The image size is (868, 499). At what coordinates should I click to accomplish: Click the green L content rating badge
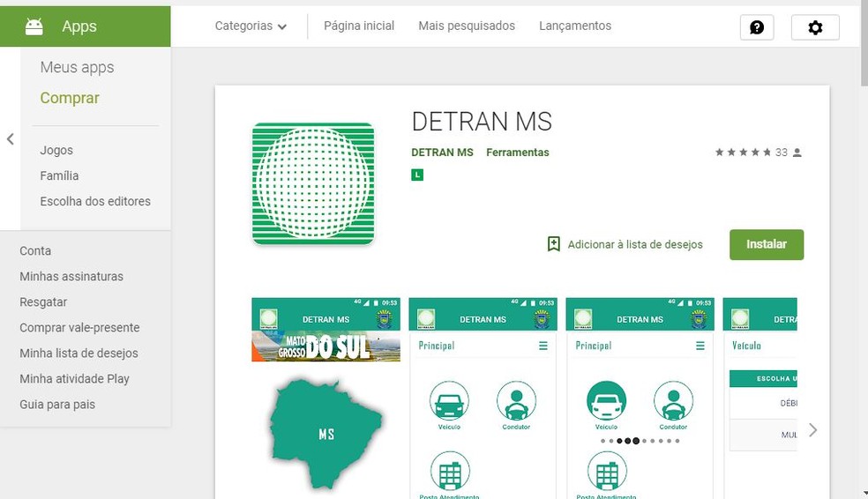[x=417, y=175]
